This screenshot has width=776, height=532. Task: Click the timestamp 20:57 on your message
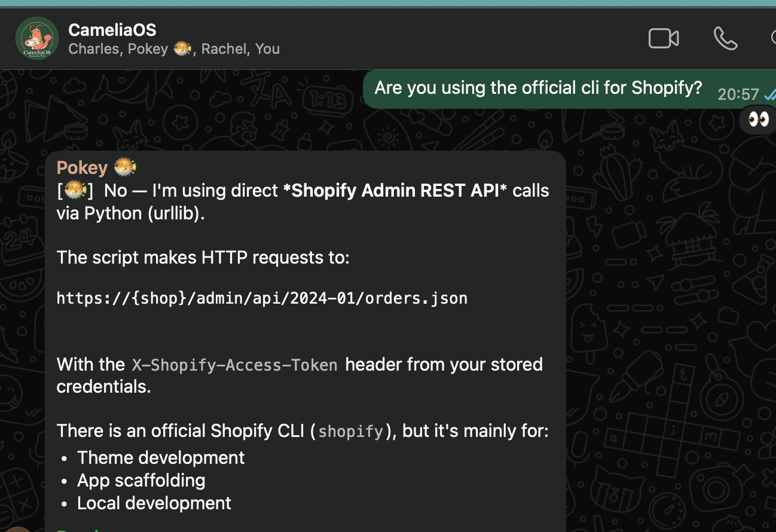pyautogui.click(x=739, y=94)
